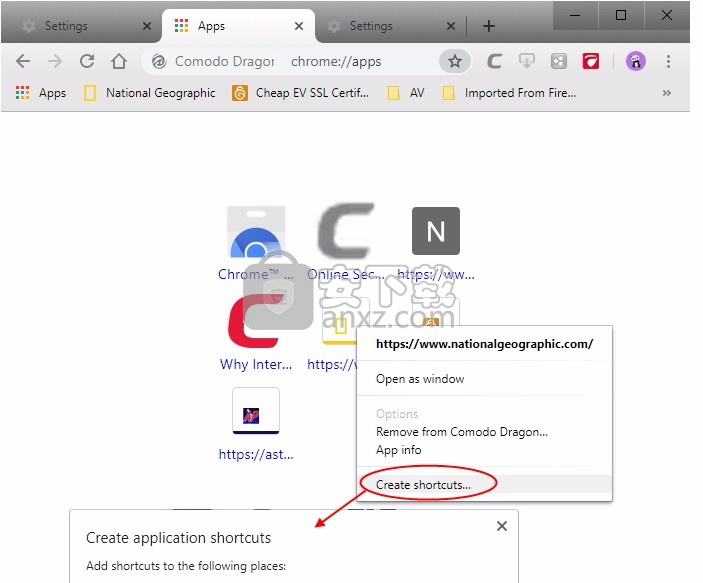The width and height of the screenshot is (703, 583).
Task: Close the Create application shortcuts dialog
Action: tap(502, 526)
